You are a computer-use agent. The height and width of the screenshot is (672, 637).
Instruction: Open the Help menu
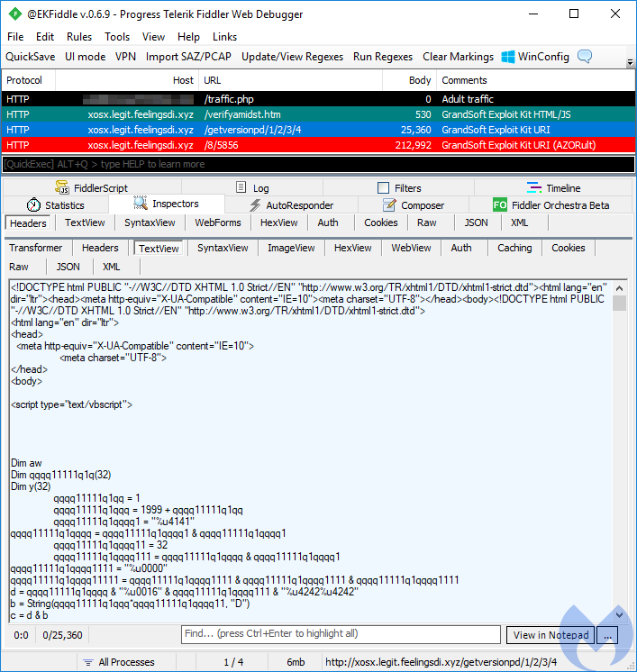tap(188, 37)
